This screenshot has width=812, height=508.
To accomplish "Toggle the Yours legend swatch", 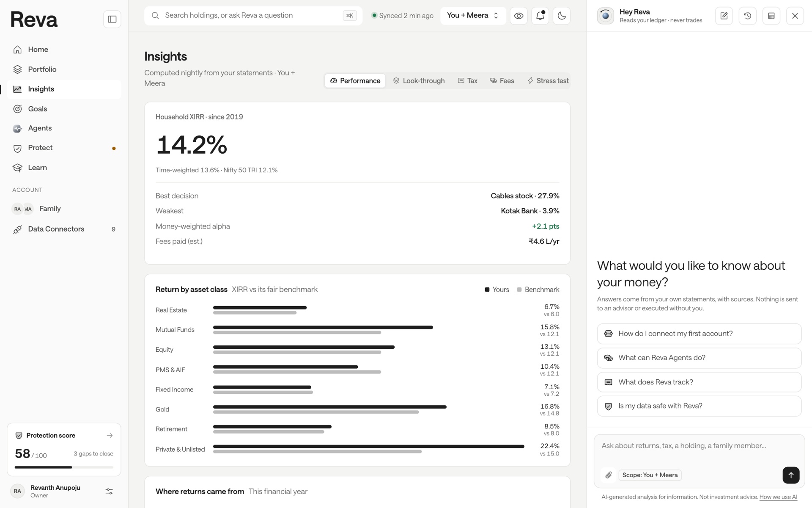I will click(x=487, y=290).
